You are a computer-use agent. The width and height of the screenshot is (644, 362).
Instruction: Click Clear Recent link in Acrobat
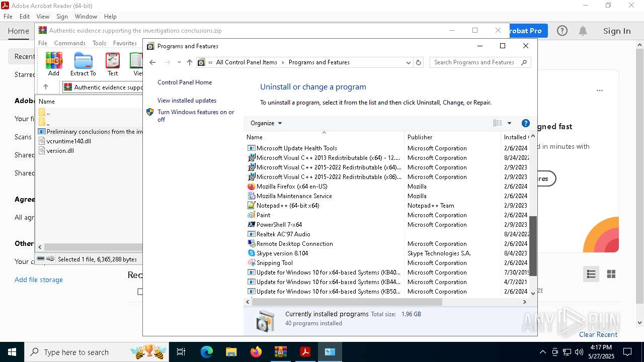[598, 334]
